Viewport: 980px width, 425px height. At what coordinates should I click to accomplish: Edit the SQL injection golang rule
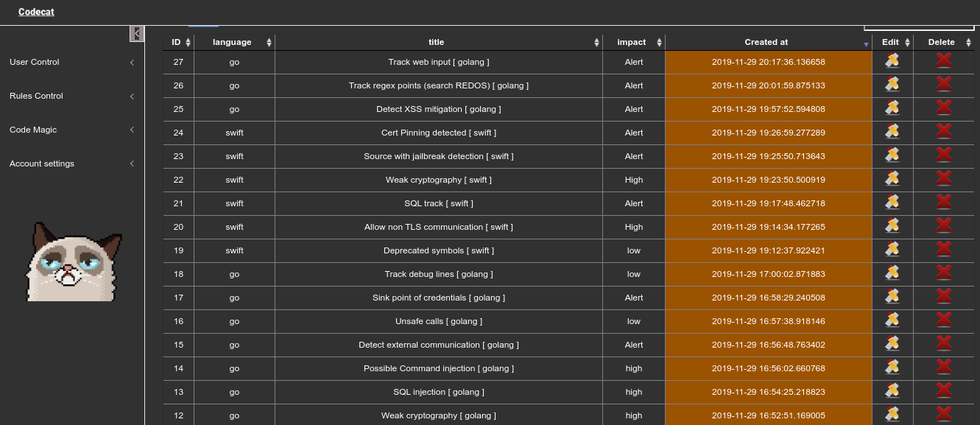coord(892,392)
